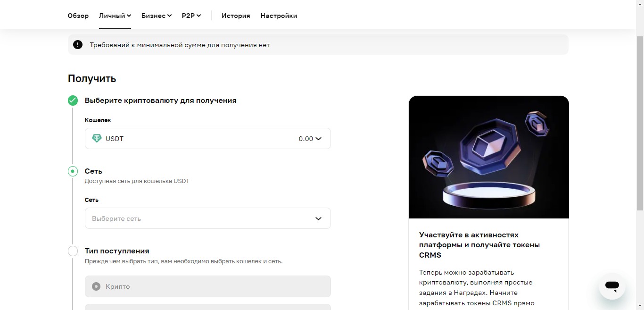644x310 pixels.
Task: Select the Крипто radio option
Action: point(96,286)
